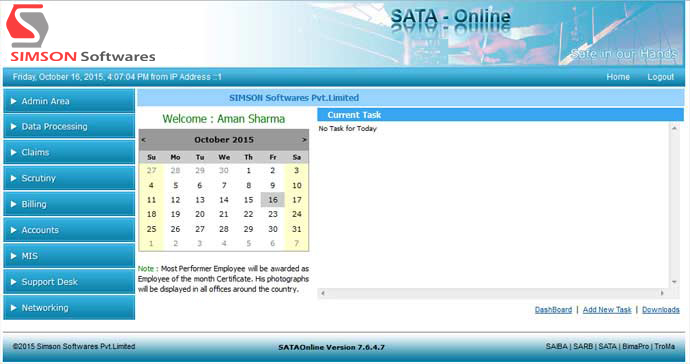Viewport: 690px width, 364px height.
Task: Click the 'No Task for Today' message
Action: tap(348, 129)
